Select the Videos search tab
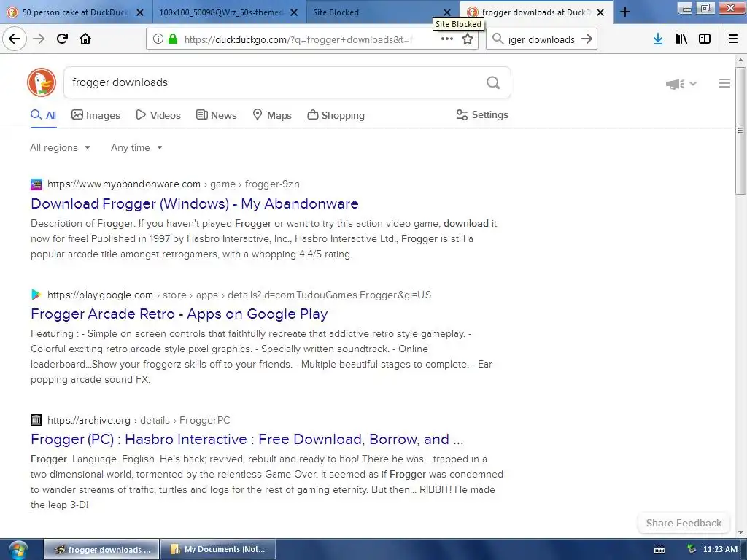The image size is (747, 560). [x=158, y=115]
